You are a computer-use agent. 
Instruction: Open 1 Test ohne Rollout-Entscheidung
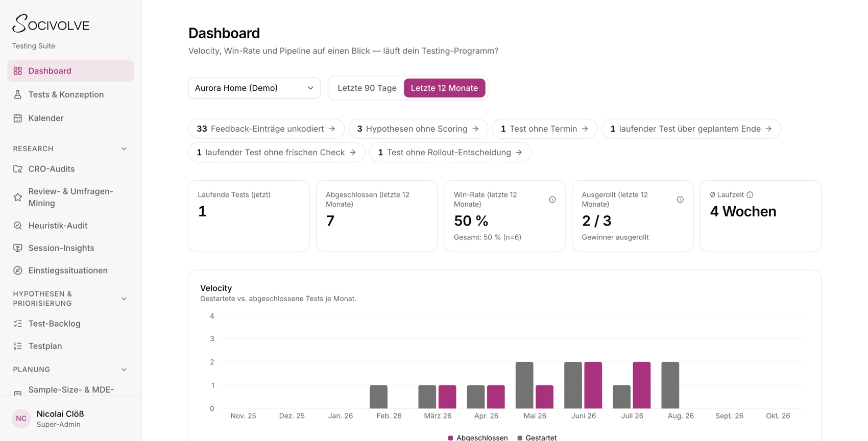pyautogui.click(x=450, y=152)
